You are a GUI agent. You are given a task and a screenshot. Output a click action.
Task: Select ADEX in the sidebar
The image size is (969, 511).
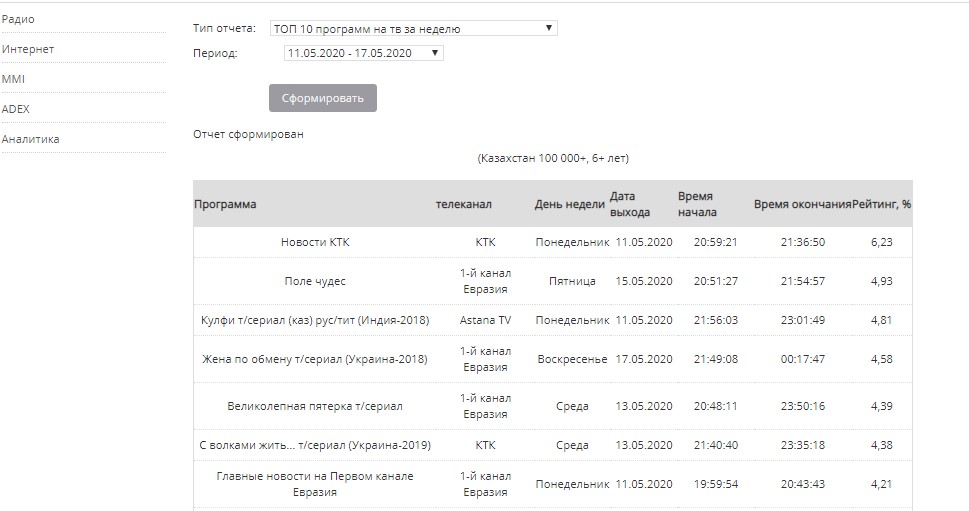pos(16,109)
